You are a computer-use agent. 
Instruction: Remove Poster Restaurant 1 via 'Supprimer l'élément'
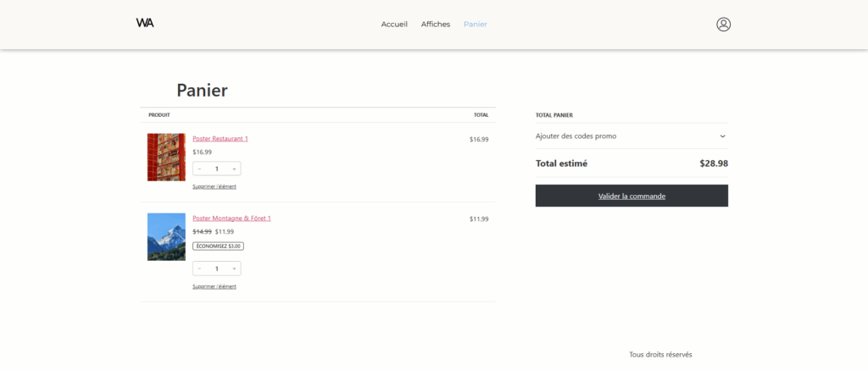214,186
